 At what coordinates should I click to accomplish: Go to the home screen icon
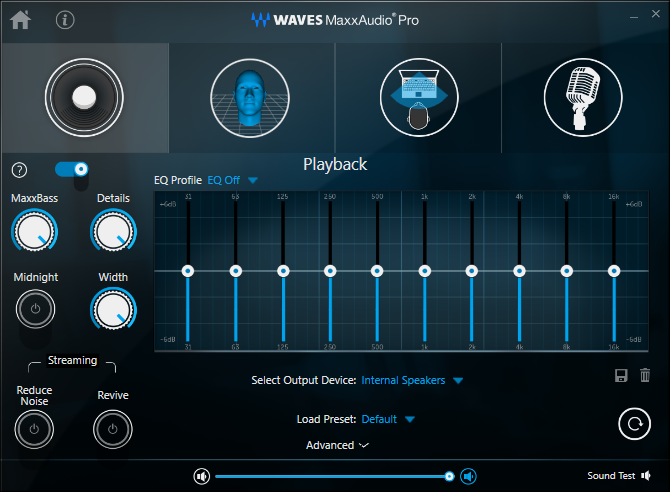(x=21, y=20)
